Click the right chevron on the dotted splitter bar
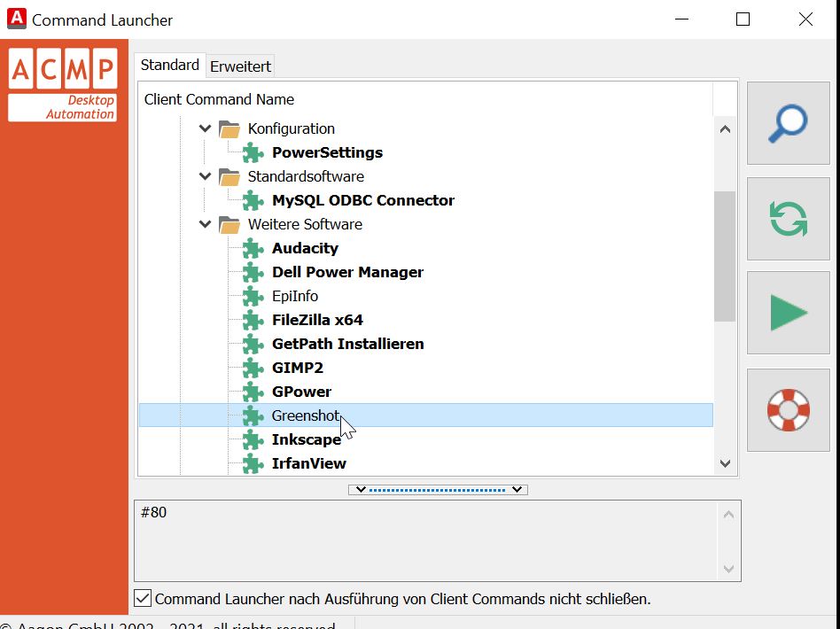Screen dimensions: 840x629 [517, 490]
